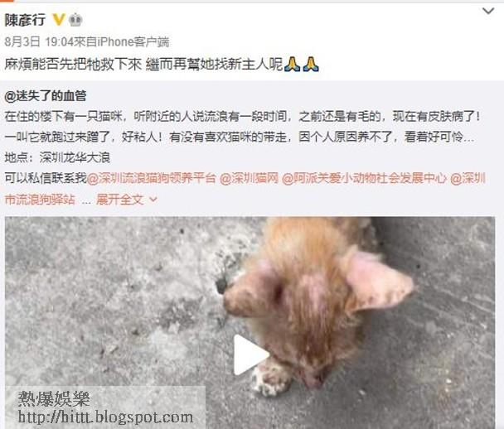Image resolution: width=504 pixels, height=429 pixels.
Task: Open @深圳猫网 mention link
Action: pos(250,178)
